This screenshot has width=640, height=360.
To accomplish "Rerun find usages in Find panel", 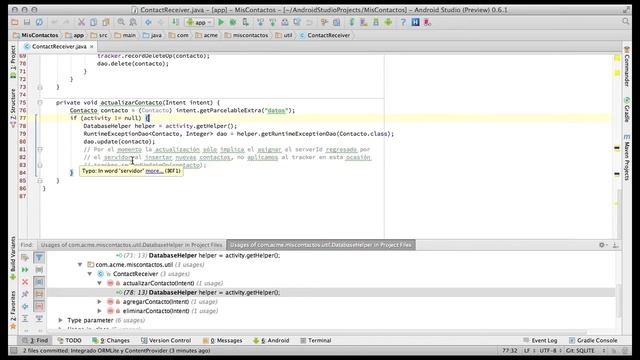I will [x=25, y=270].
